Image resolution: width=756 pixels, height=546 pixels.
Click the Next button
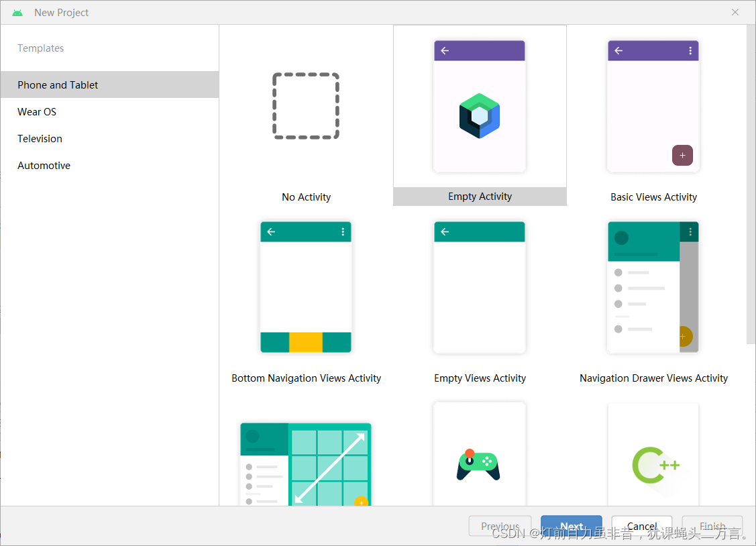tap(572, 527)
